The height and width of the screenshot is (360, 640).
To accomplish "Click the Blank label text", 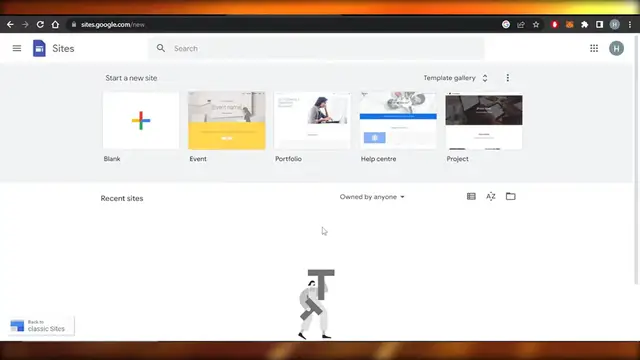I will [112, 159].
